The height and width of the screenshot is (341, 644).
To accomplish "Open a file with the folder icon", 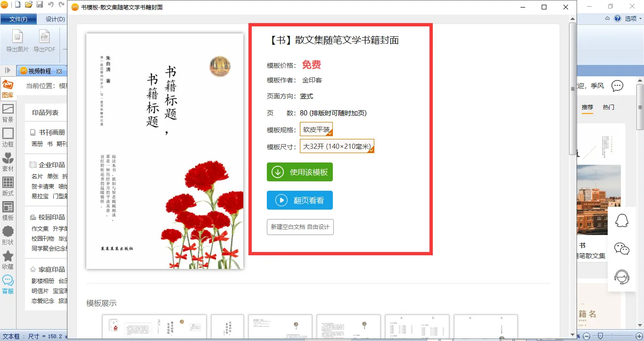I will [29, 5].
